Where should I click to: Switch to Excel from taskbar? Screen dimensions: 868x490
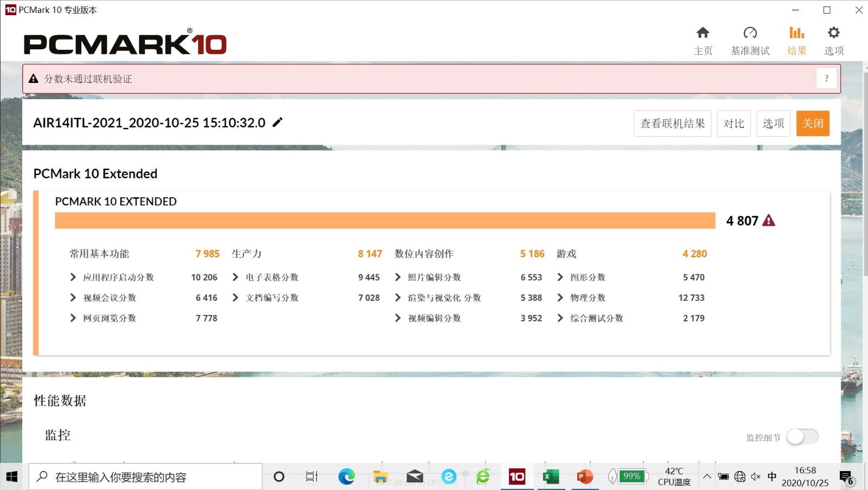[x=551, y=477]
